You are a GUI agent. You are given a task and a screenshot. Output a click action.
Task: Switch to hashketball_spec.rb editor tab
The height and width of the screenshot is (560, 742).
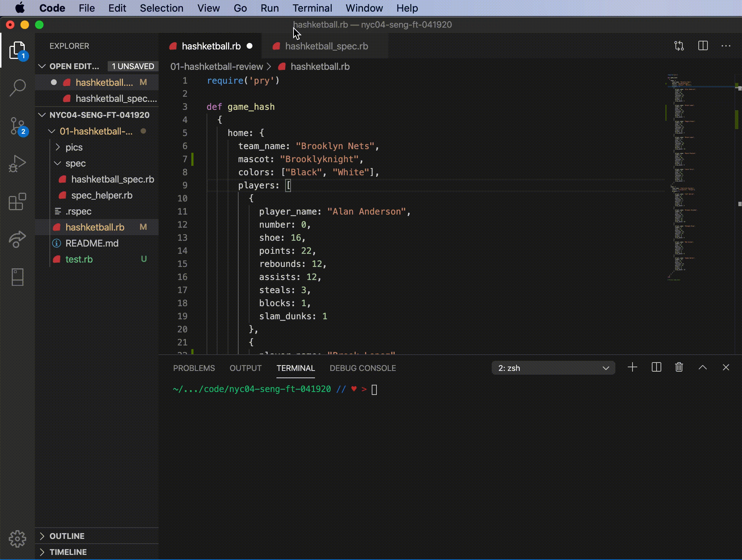click(326, 46)
